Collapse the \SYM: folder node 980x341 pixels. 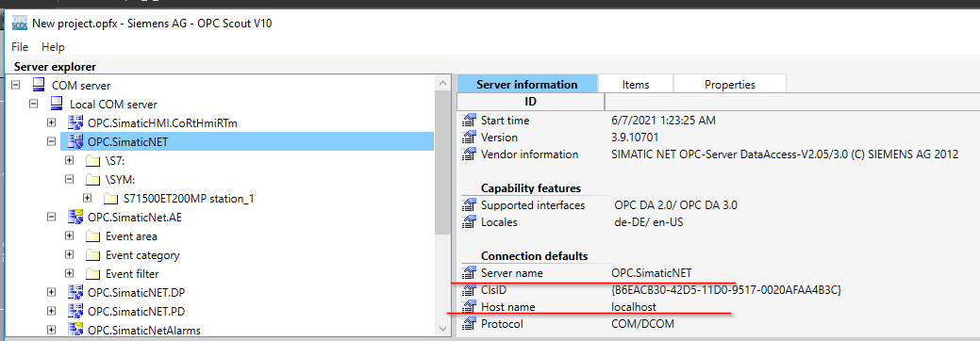pyautogui.click(x=70, y=179)
